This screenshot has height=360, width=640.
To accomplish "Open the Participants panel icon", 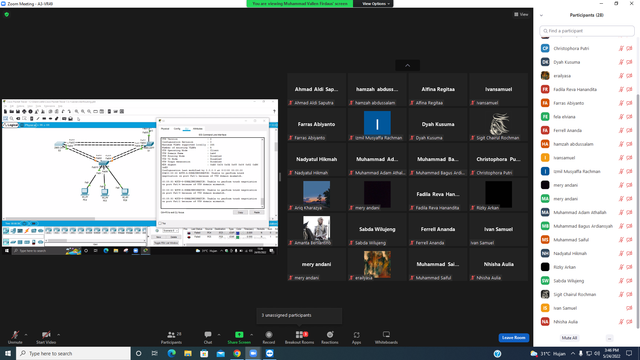I will click(171, 335).
